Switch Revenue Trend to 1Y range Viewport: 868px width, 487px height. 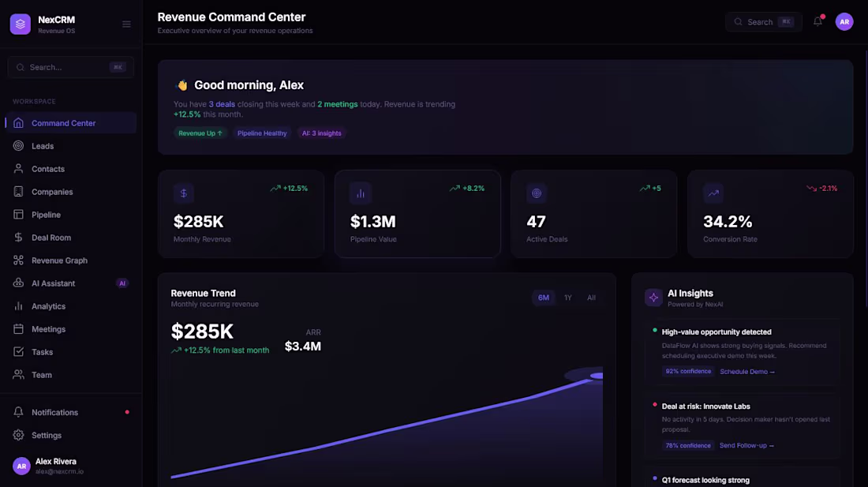568,298
